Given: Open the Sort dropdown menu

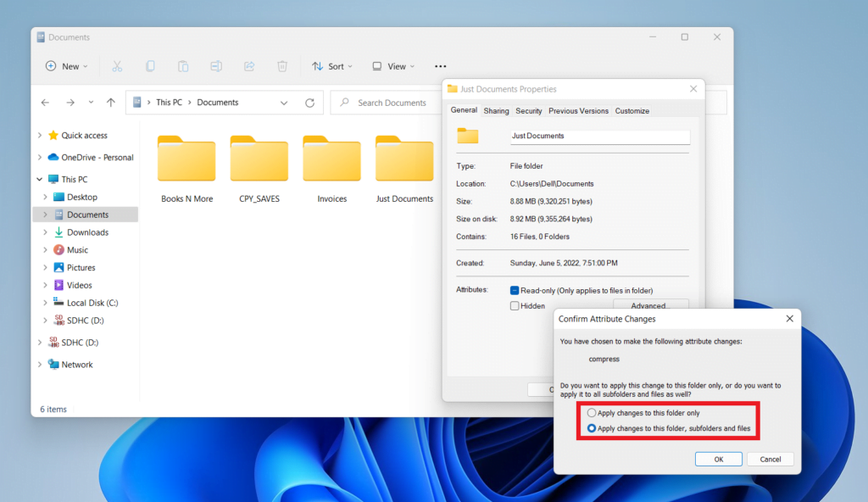Looking at the screenshot, I should point(332,66).
